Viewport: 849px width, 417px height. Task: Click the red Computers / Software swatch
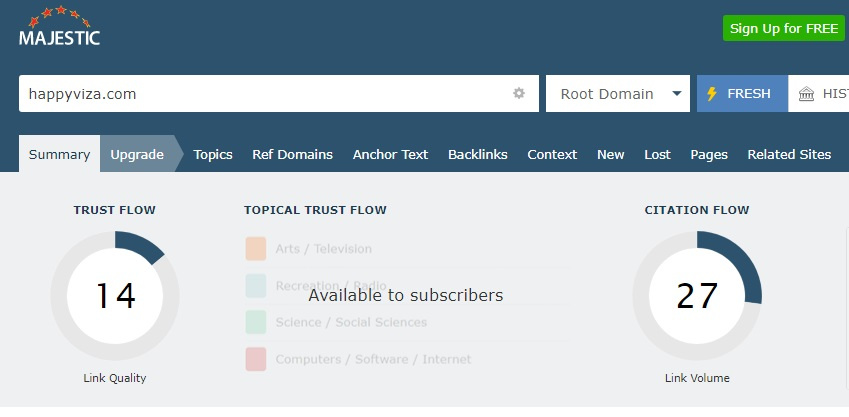coord(256,359)
